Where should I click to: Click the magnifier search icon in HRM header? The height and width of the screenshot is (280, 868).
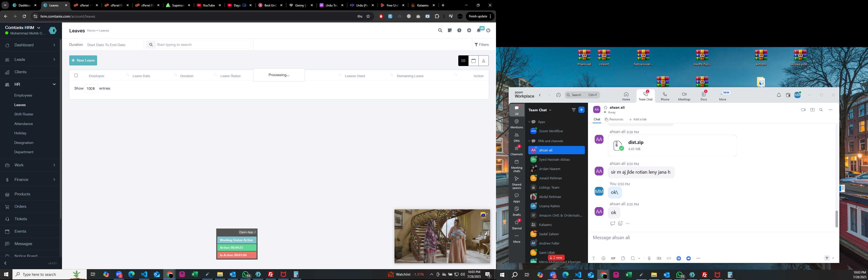click(x=440, y=30)
